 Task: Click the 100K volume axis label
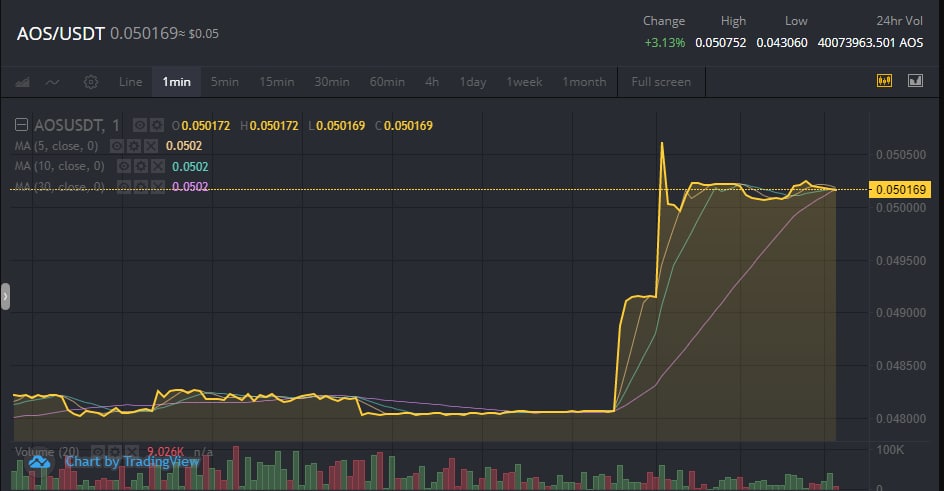point(890,449)
